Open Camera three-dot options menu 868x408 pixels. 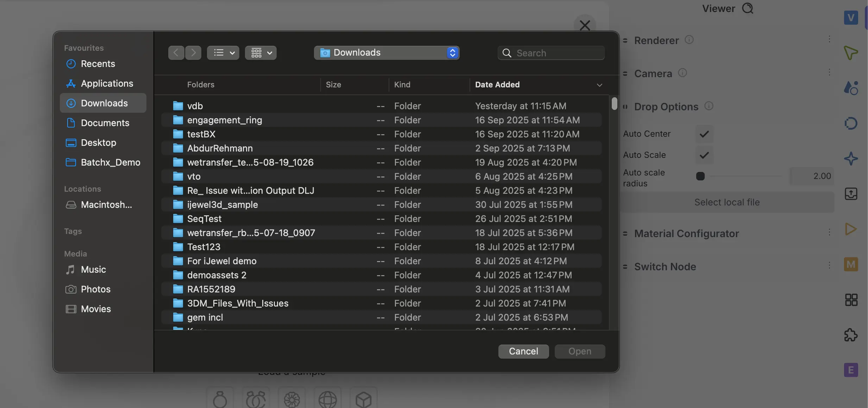(x=829, y=72)
